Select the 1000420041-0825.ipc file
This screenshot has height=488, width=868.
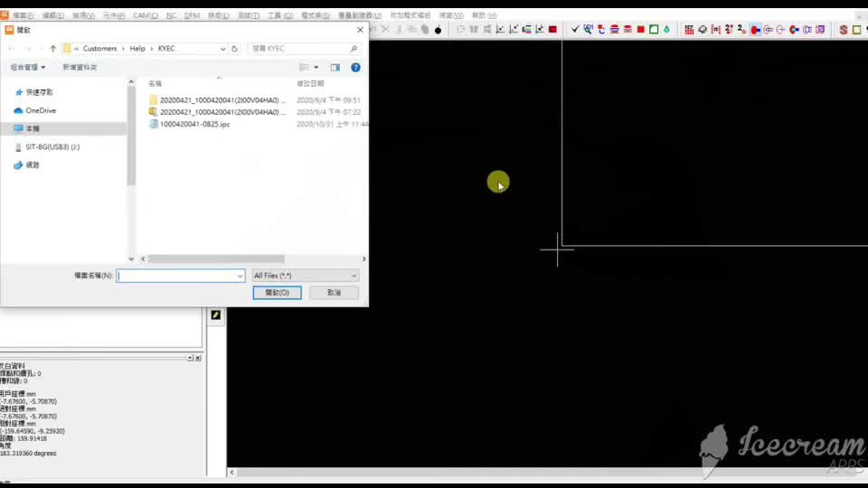tap(194, 124)
